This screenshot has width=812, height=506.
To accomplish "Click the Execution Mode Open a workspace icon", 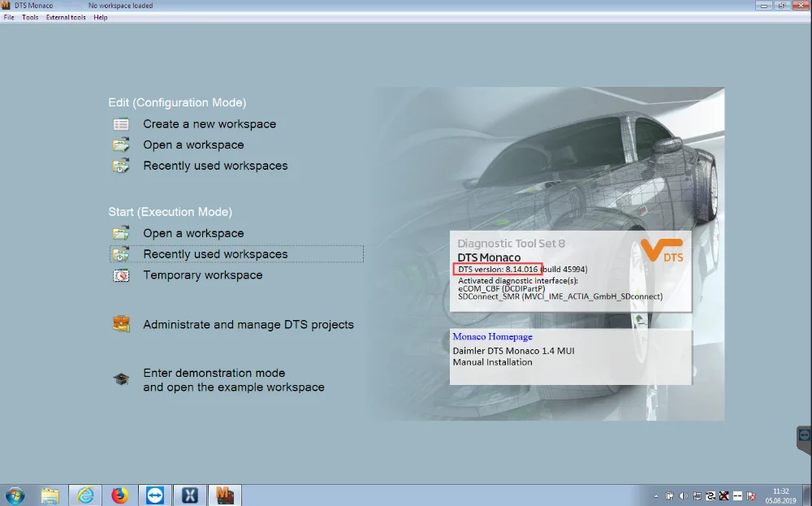I will [121, 233].
